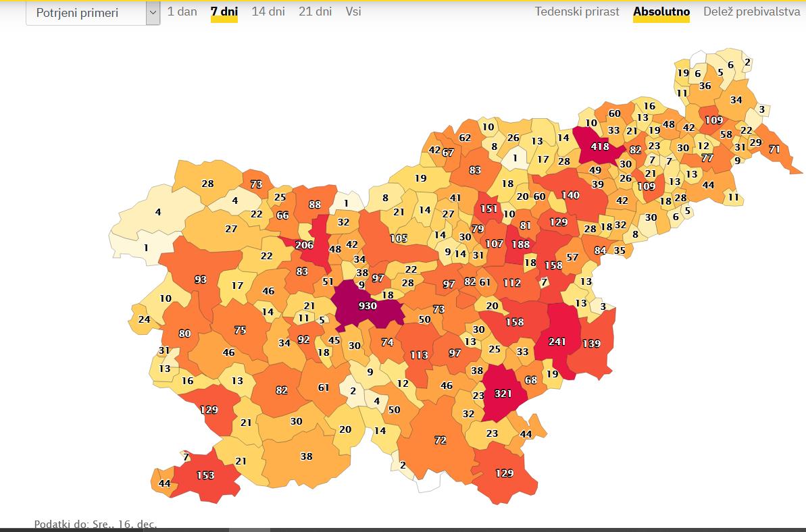This screenshot has height=532, width=806.
Task: Select the map region with 418 cases
Action: pos(599,147)
